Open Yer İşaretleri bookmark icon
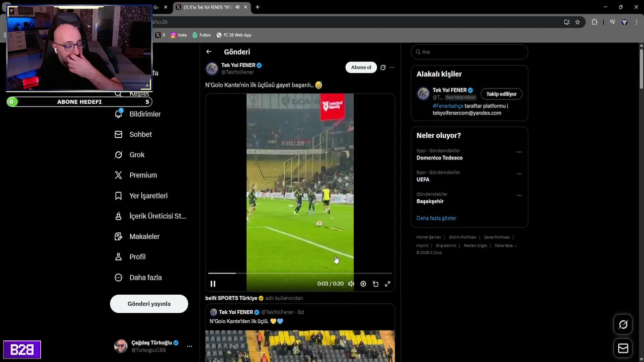The image size is (644, 362). (118, 196)
